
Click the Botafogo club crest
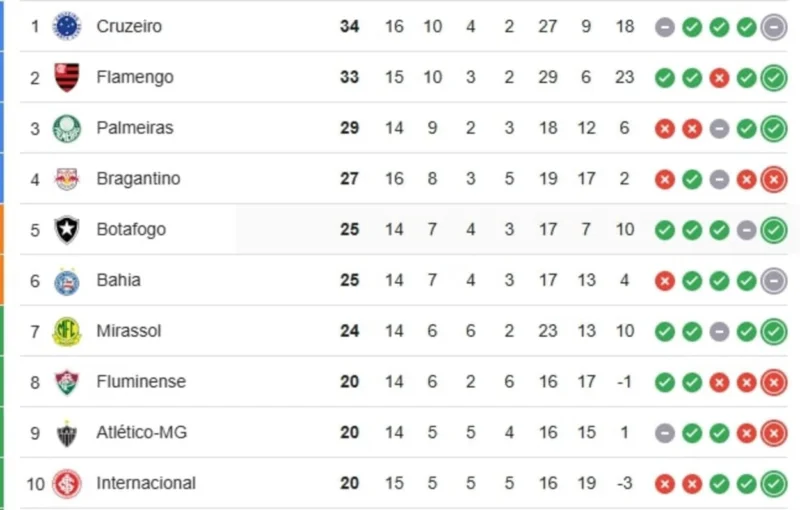point(67,230)
